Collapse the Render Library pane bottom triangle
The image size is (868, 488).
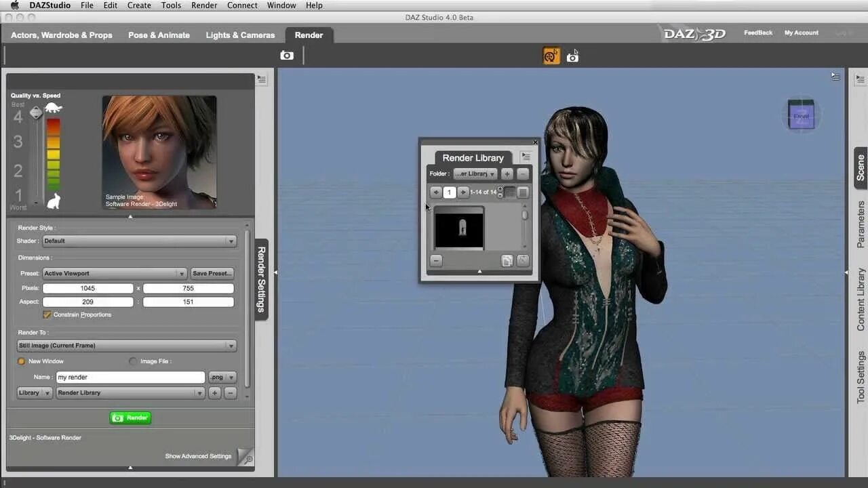pyautogui.click(x=479, y=272)
